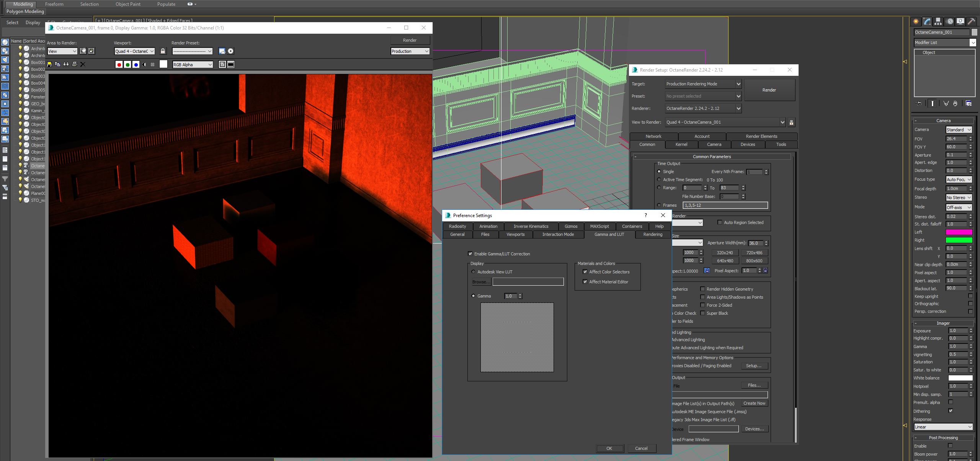The height and width of the screenshot is (461, 980).
Task: Click the Print Image icon
Action: click(x=75, y=64)
